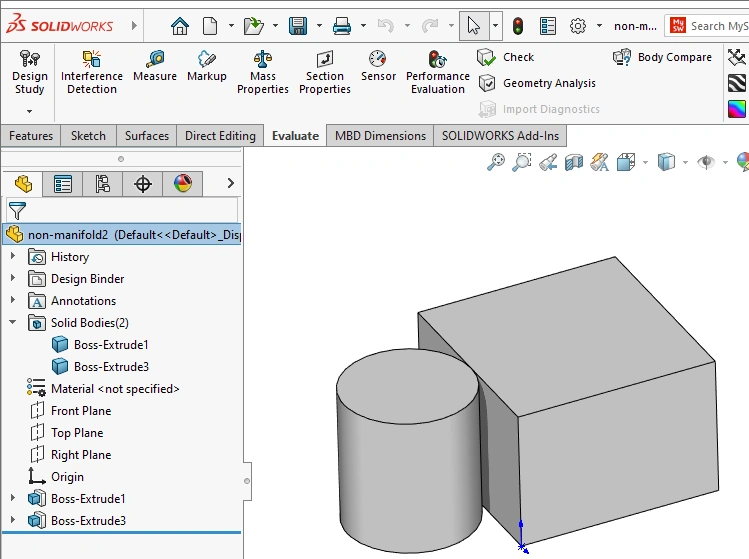The width and height of the screenshot is (749, 559).
Task: Click the Geometry Analysis button
Action: (537, 83)
